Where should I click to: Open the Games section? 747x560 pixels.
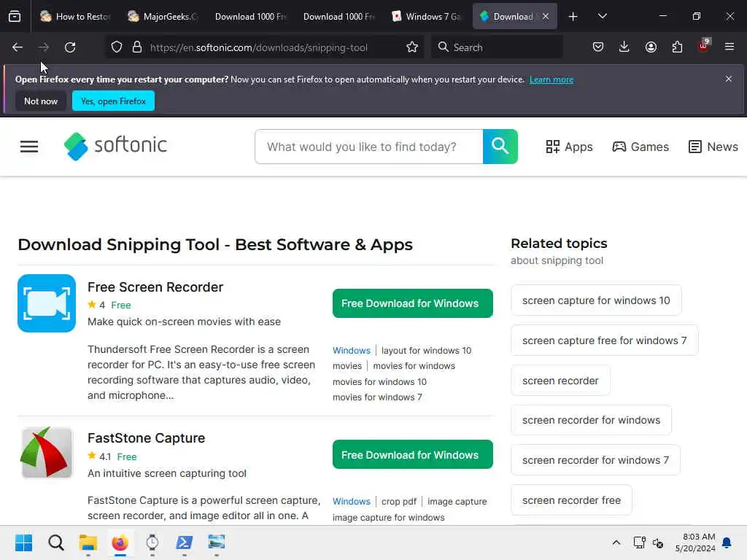pyautogui.click(x=640, y=147)
